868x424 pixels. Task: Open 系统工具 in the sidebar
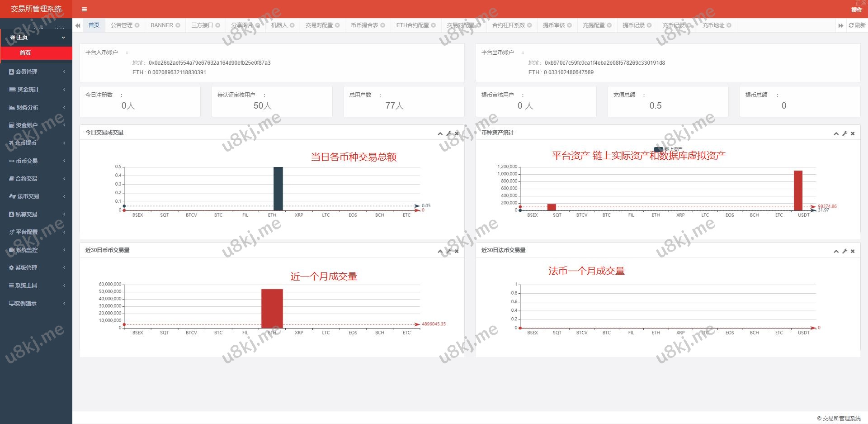(x=36, y=286)
